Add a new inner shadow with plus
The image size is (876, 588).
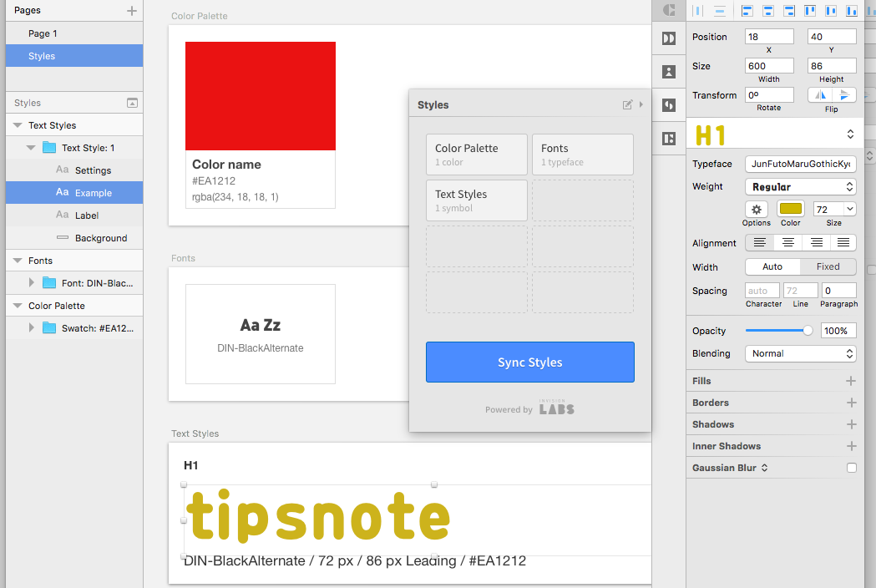(851, 446)
